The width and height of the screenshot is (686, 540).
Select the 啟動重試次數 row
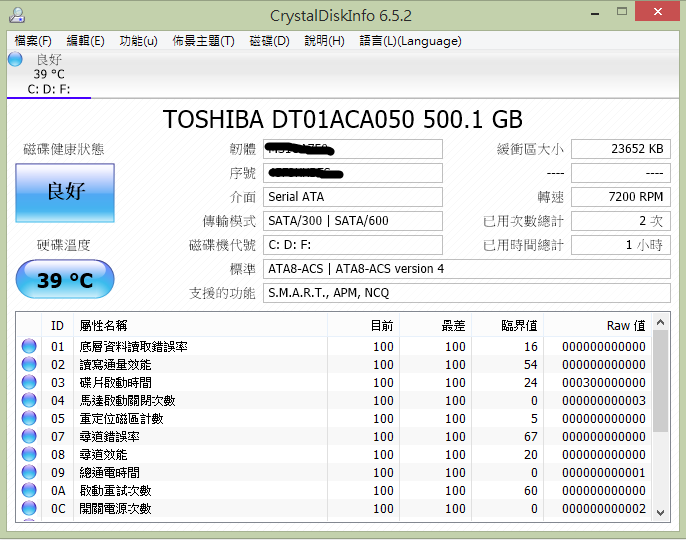pyautogui.click(x=334, y=491)
